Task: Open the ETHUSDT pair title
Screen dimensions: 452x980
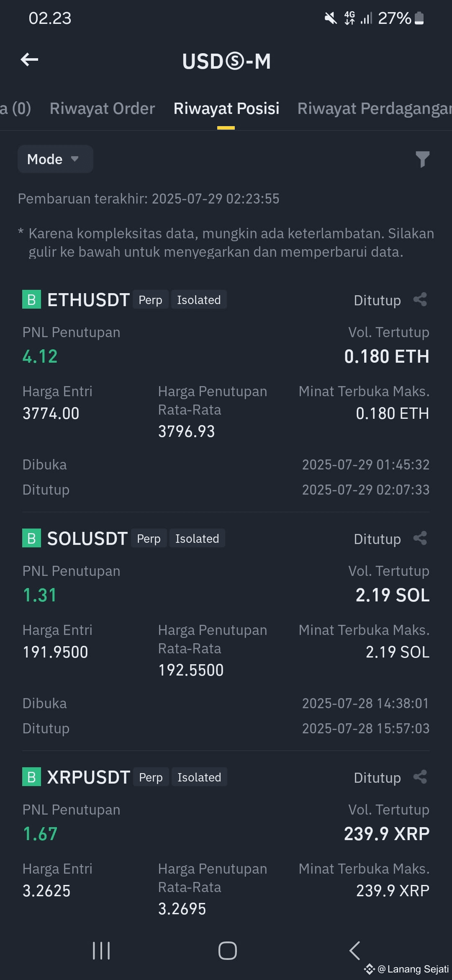Action: click(88, 300)
